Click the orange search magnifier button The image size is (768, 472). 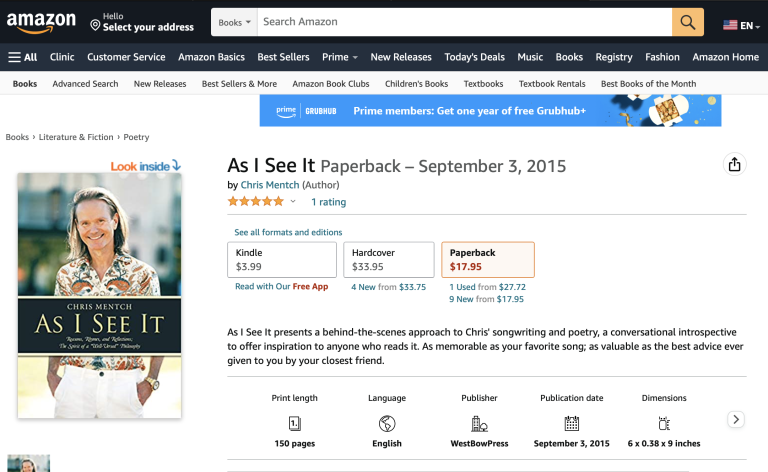tap(687, 22)
